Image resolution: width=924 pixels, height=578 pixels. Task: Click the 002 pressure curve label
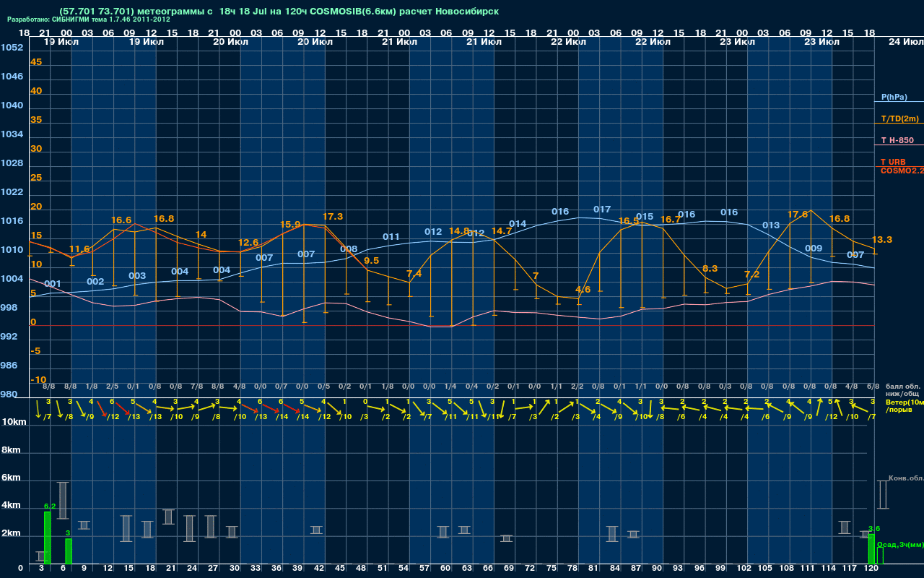[x=95, y=282]
